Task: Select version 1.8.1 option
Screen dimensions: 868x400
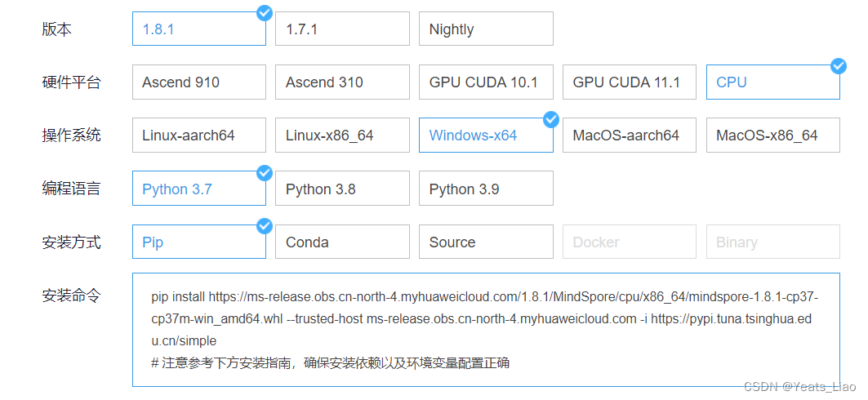Action: 198,29
